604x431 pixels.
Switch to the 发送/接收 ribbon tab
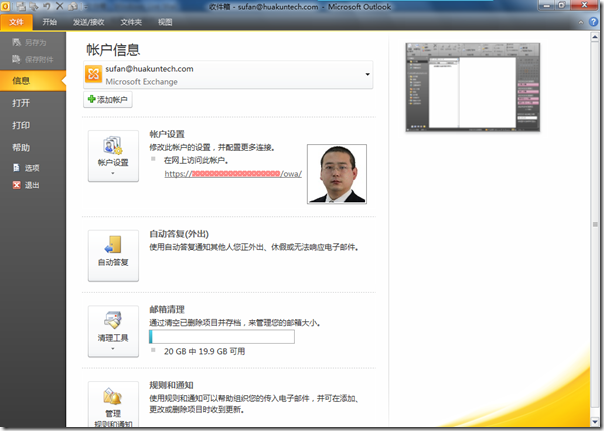pos(89,22)
